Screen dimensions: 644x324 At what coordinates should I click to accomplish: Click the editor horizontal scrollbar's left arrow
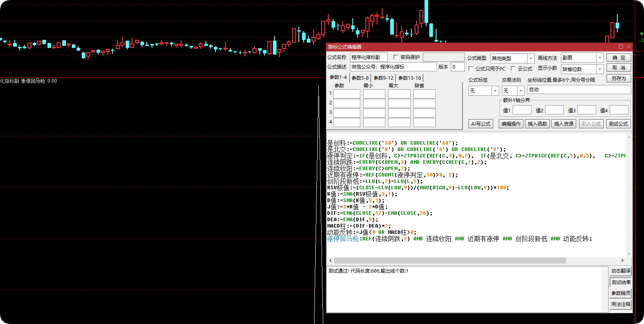coord(330,261)
